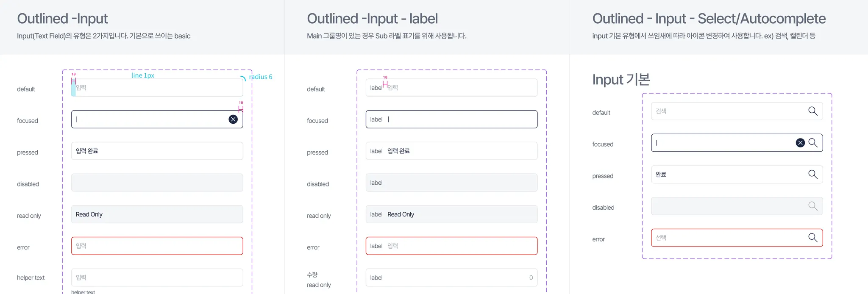Image resolution: width=868 pixels, height=294 pixels.
Task: Click the labeled input containing 입력 완료
Action: point(451,151)
